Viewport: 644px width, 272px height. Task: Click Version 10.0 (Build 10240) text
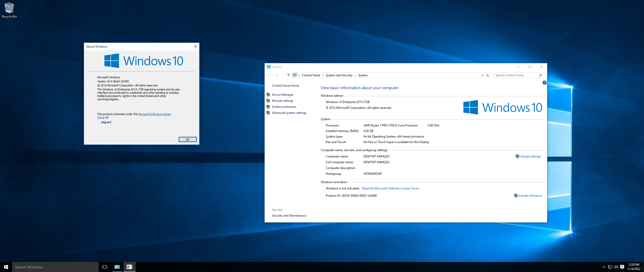(113, 81)
